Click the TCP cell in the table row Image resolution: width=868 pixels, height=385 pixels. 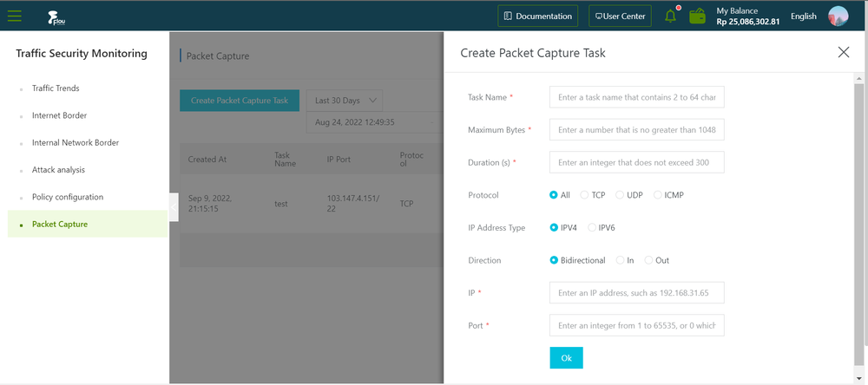(x=406, y=204)
